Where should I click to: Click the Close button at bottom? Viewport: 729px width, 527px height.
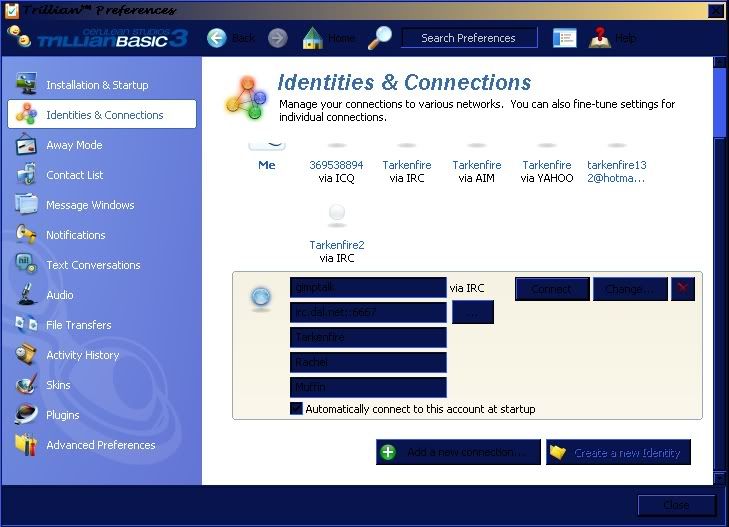[676, 505]
